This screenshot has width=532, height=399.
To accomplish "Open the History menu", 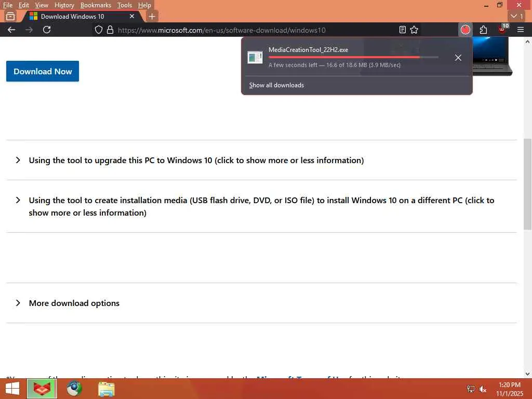I will (64, 5).
